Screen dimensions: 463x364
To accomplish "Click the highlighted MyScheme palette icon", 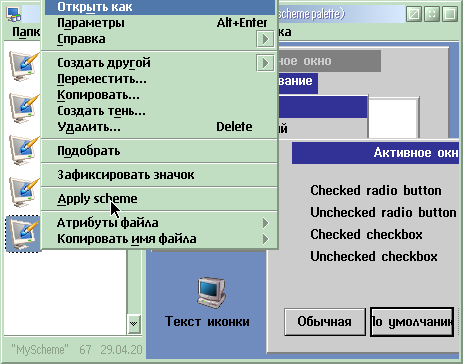I will (x=23, y=234).
